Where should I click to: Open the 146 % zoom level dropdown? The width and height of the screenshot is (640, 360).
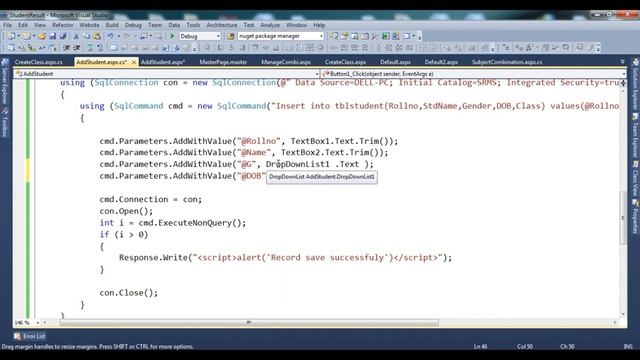(27, 322)
